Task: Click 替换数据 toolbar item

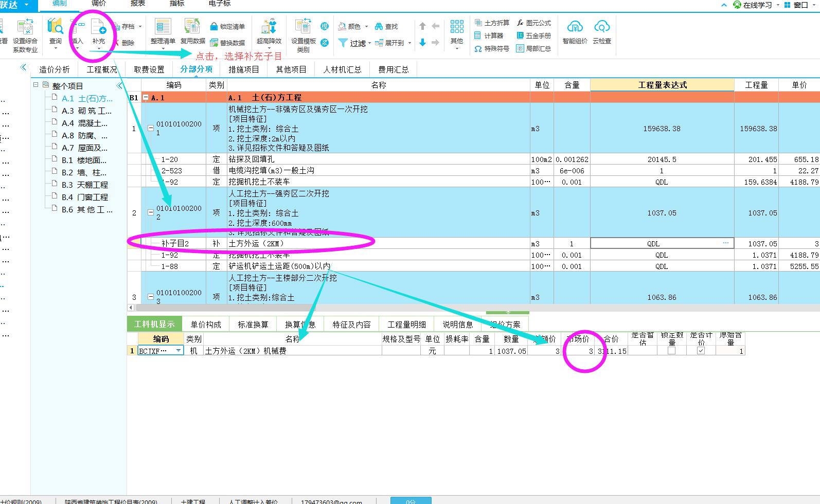Action: pos(227,43)
